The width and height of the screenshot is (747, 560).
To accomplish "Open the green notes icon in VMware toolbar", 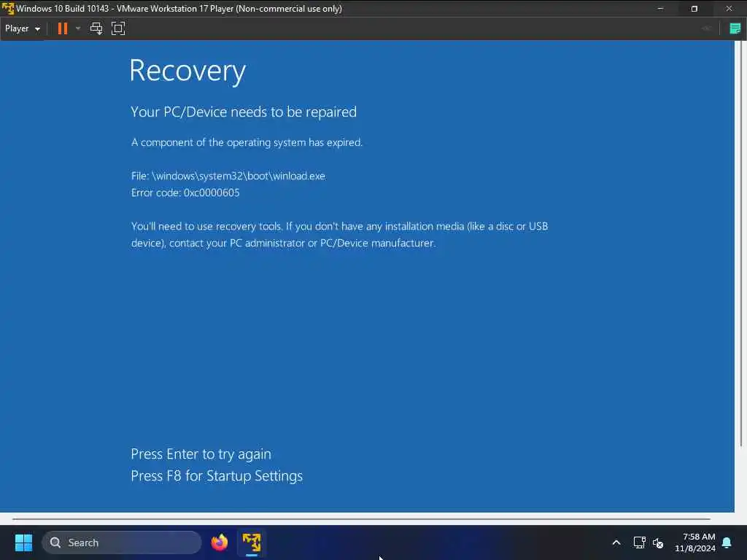I will coord(735,28).
